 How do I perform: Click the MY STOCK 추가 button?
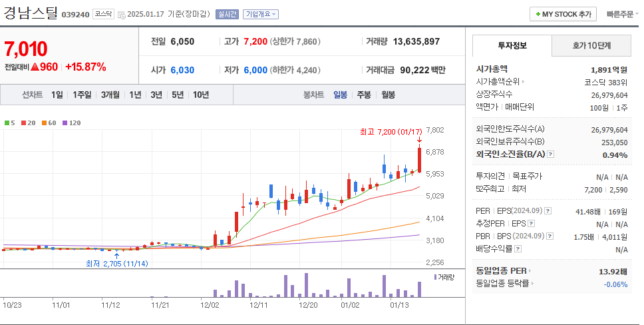coord(563,14)
